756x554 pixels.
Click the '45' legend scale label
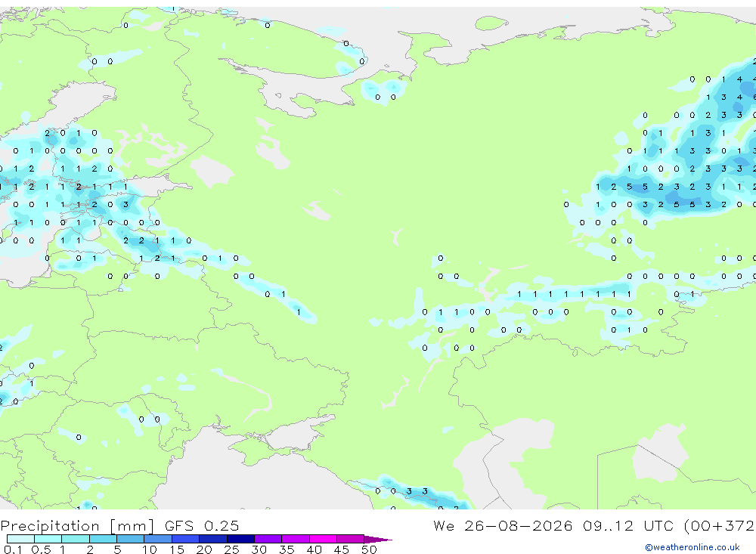point(342,549)
